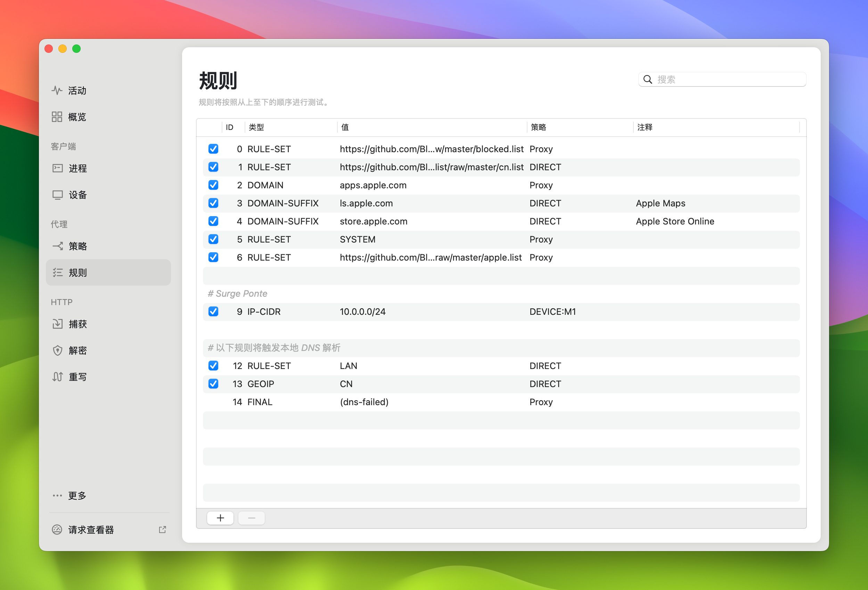Sort by the ID column header

coord(230,127)
